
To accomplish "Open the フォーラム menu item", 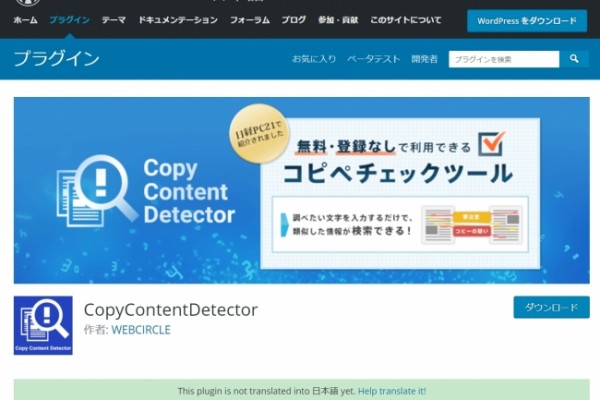I will [x=250, y=20].
